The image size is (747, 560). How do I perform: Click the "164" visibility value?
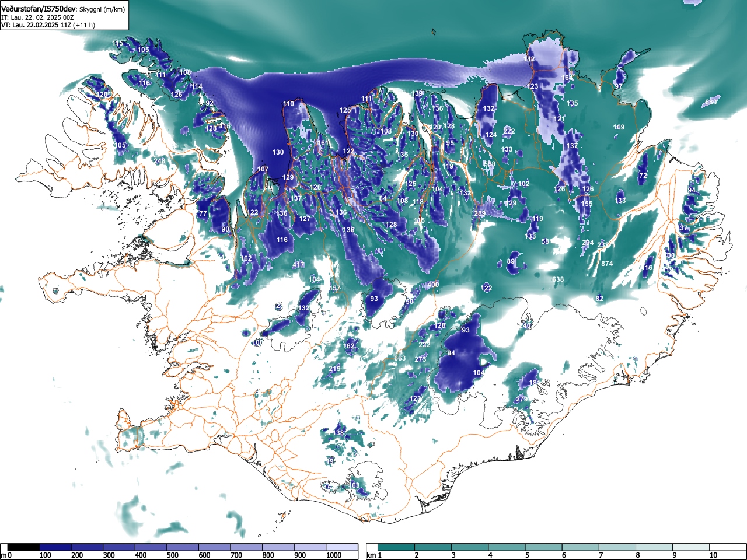click(x=567, y=78)
